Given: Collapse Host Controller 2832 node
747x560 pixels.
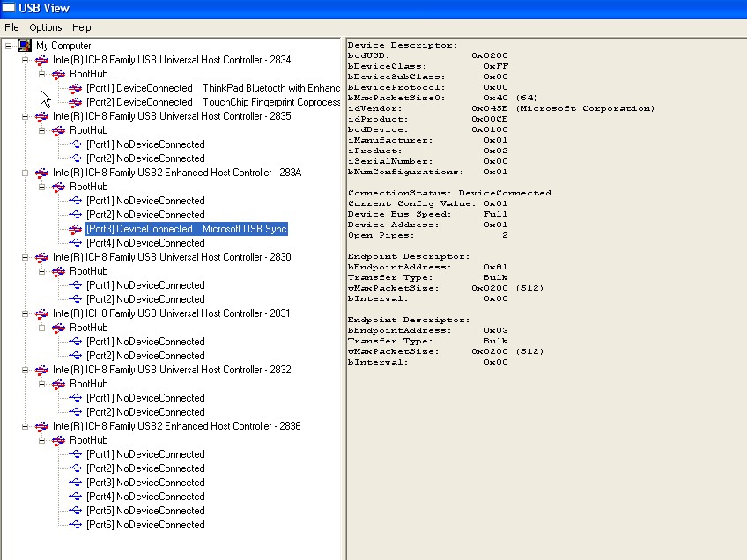Looking at the screenshot, I should coord(26,370).
